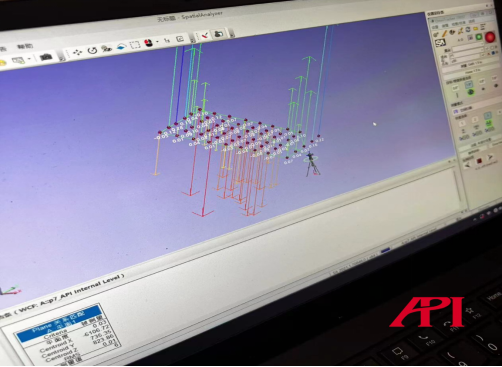
Task: Select the dashed rectangle zoom window tool
Action: 135,45
